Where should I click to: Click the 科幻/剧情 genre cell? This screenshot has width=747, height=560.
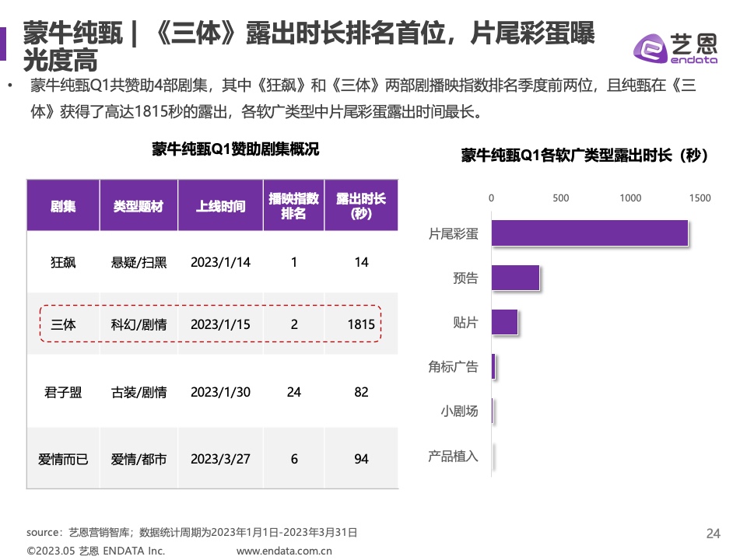(139, 325)
